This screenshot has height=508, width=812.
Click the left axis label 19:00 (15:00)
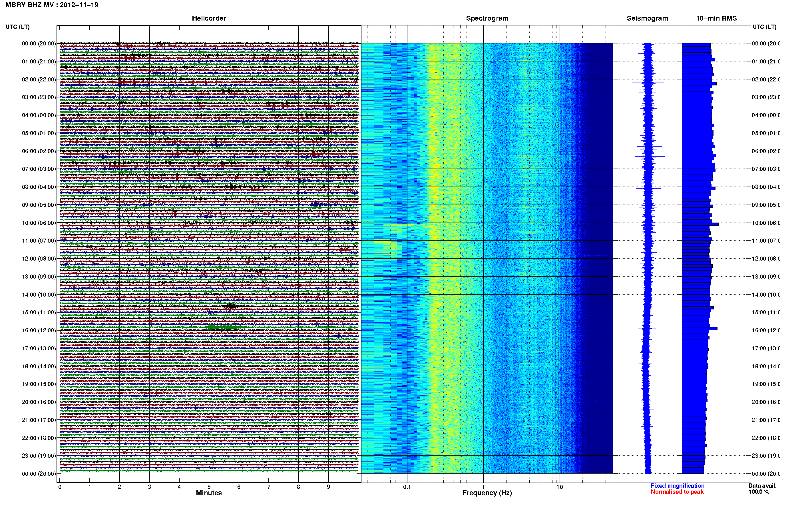[x=39, y=384]
